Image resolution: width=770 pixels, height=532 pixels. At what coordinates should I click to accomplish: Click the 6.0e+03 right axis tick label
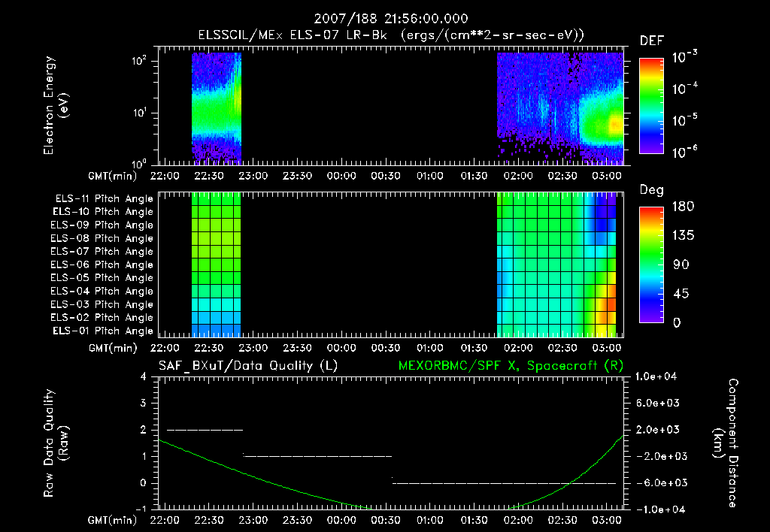[659, 403]
